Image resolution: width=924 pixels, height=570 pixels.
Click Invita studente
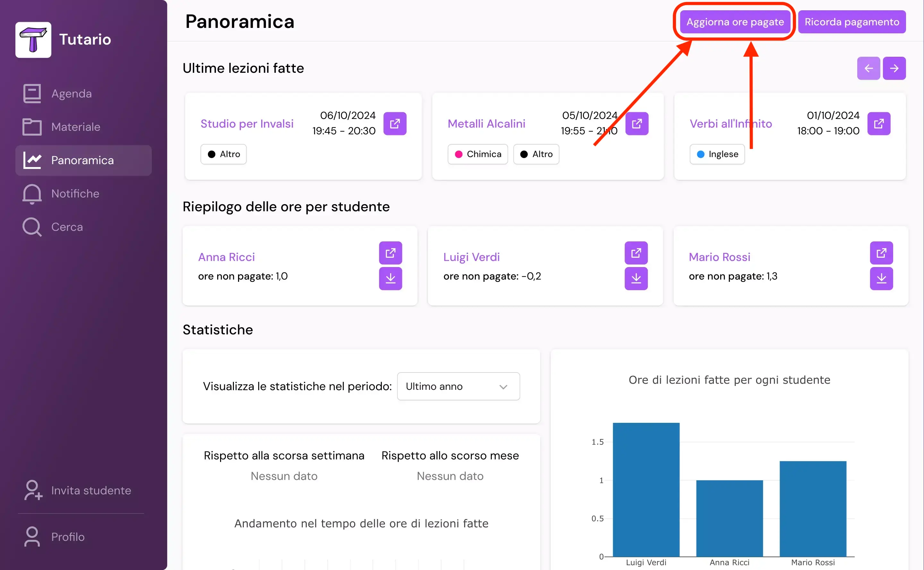tap(91, 490)
